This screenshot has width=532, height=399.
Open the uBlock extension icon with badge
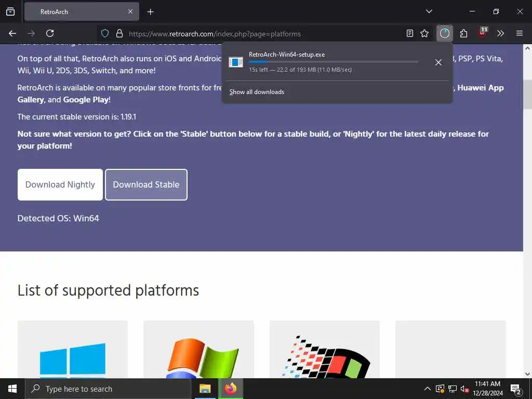[483, 33]
